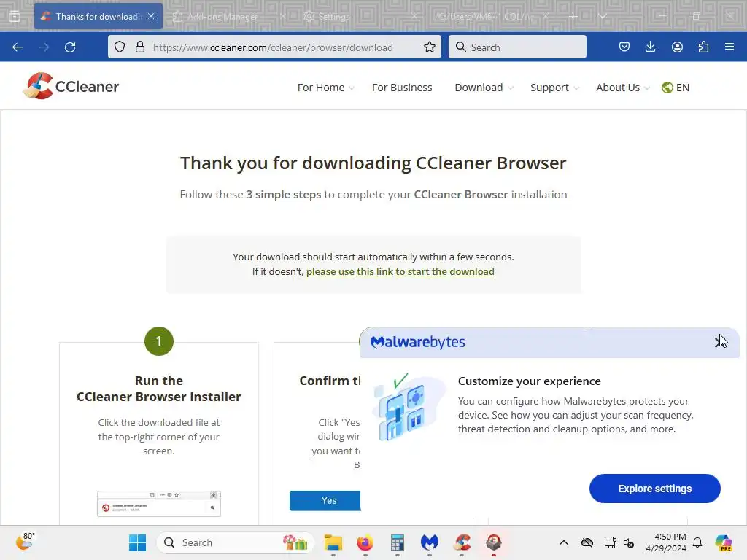Open the clock showing 4:50 PM
Screen dimensions: 747x560
[666, 542]
